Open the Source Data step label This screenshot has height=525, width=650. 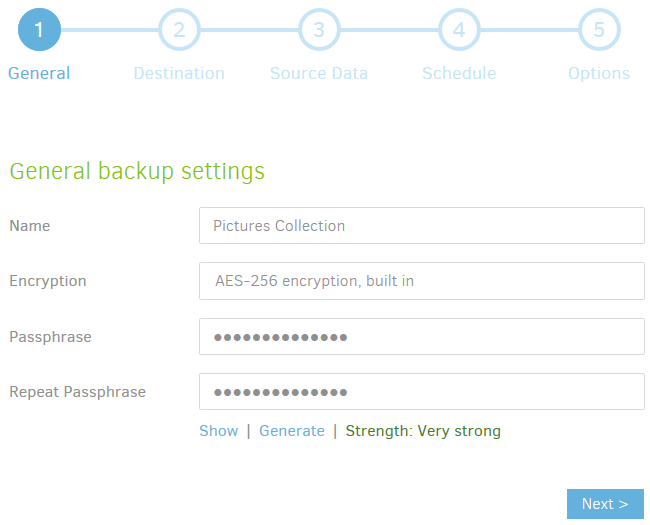pos(319,73)
